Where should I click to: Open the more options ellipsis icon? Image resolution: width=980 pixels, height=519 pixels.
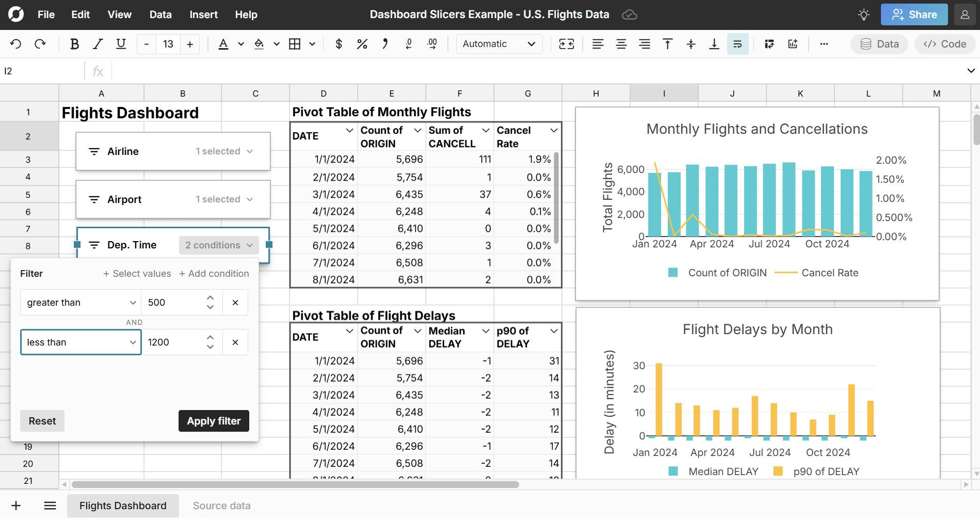click(824, 44)
